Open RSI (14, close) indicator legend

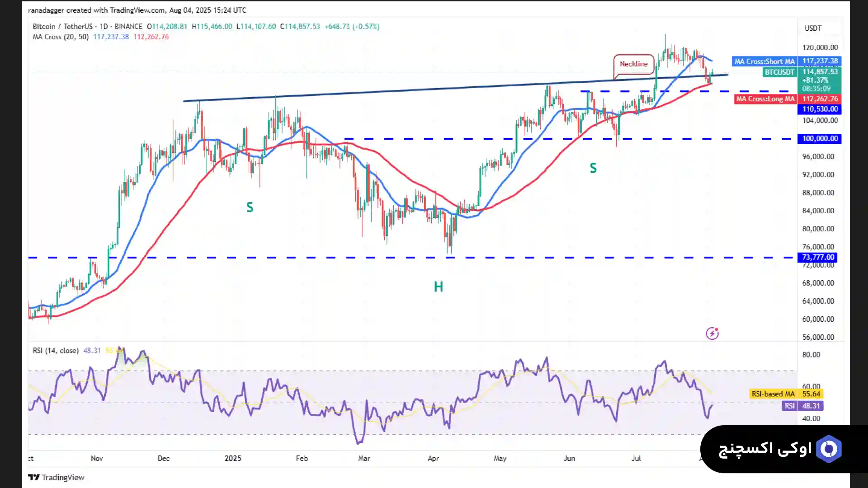coord(56,351)
